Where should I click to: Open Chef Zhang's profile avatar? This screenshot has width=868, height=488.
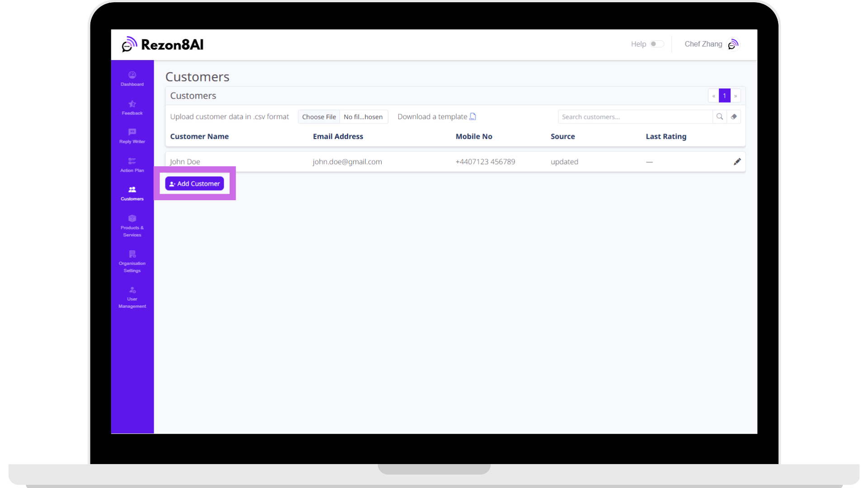[733, 44]
